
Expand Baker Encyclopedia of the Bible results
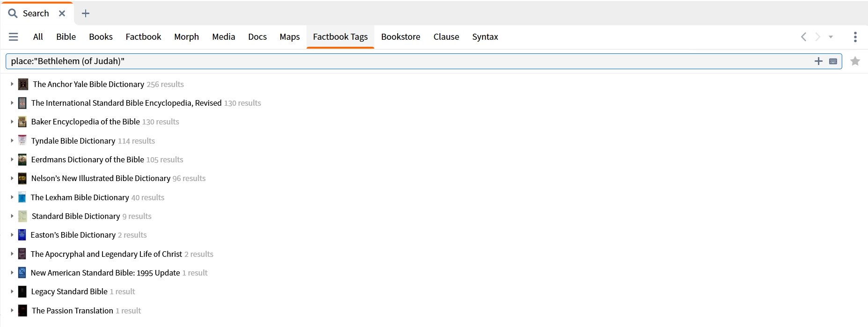[x=12, y=122]
